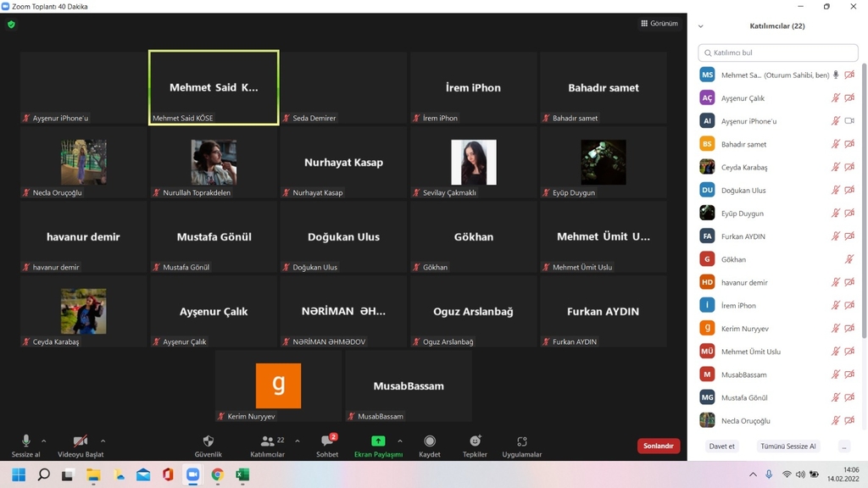The width and height of the screenshot is (868, 488).
Task: Open Office app in taskbar
Action: pyautogui.click(x=168, y=474)
